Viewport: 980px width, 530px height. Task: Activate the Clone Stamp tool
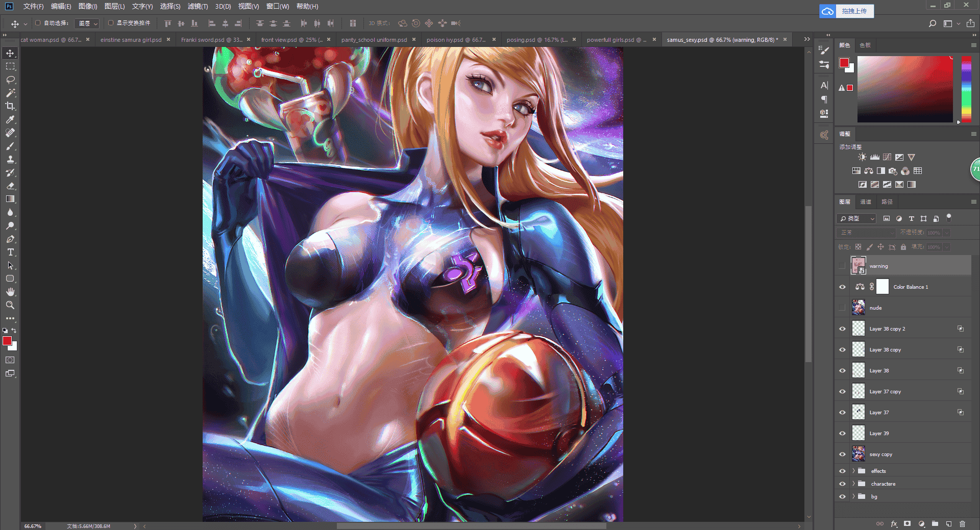[x=10, y=159]
